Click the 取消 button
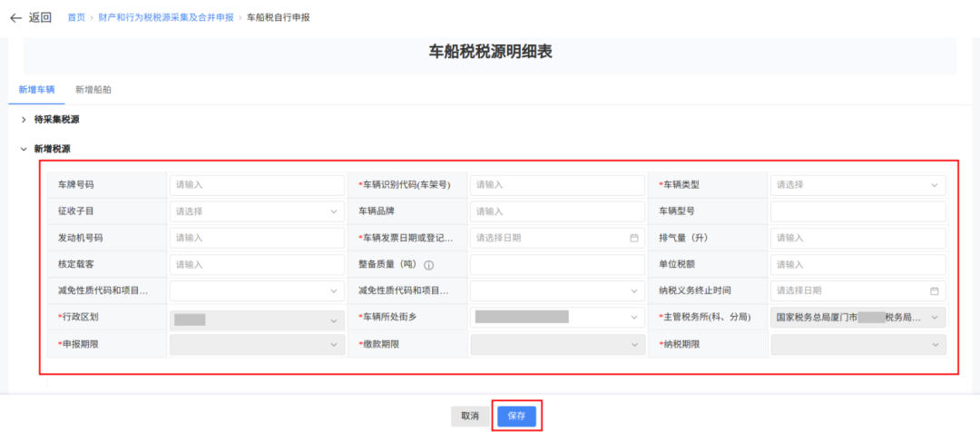Screen dimensions: 980x432 pos(470,417)
